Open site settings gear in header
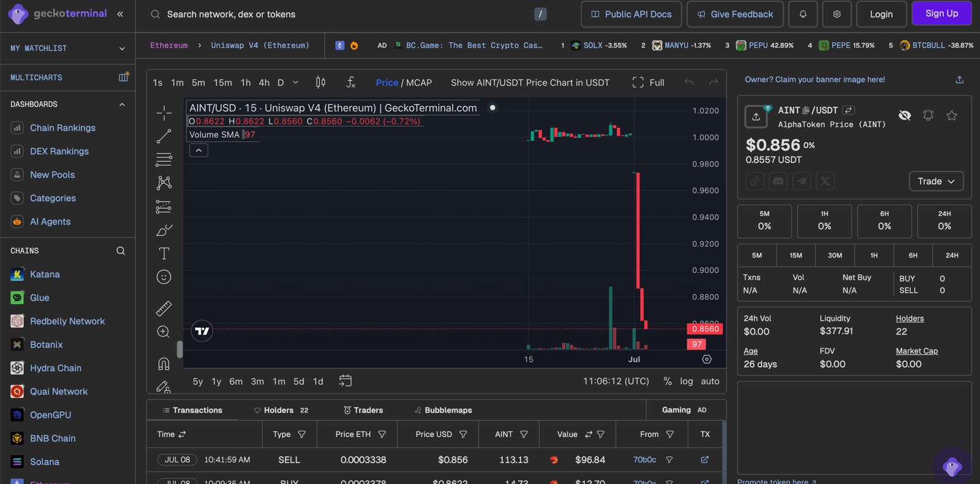The image size is (980, 484). pyautogui.click(x=837, y=14)
